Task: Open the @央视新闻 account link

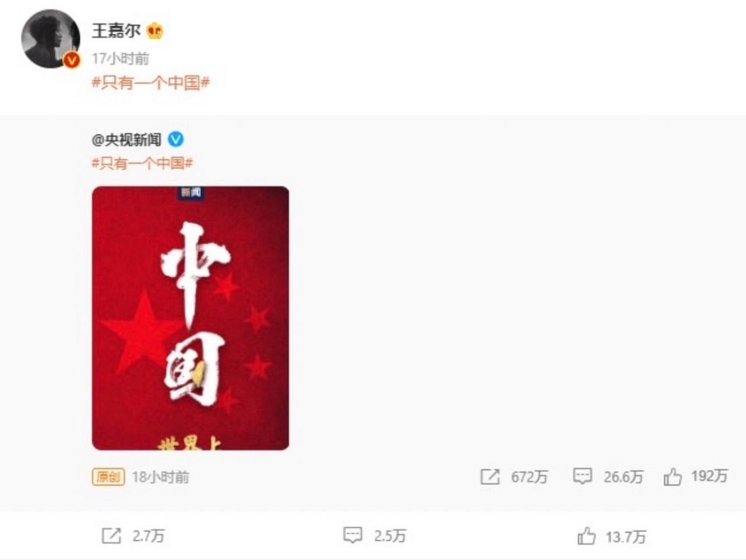Action: [126, 139]
